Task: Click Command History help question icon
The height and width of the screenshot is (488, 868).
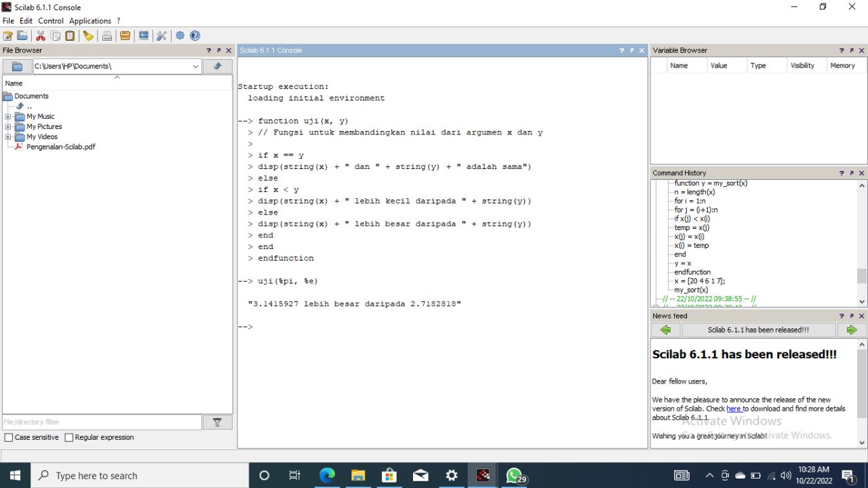Action: coord(842,173)
